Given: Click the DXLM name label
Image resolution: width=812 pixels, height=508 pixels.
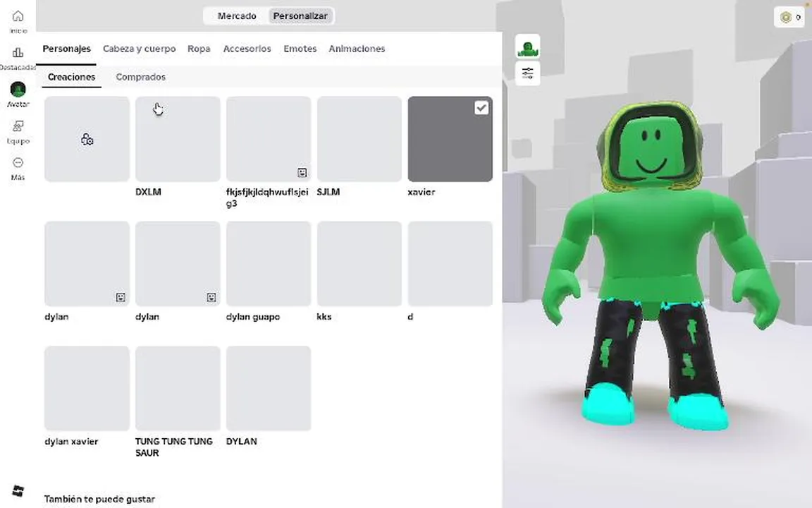Looking at the screenshot, I should click(x=148, y=192).
